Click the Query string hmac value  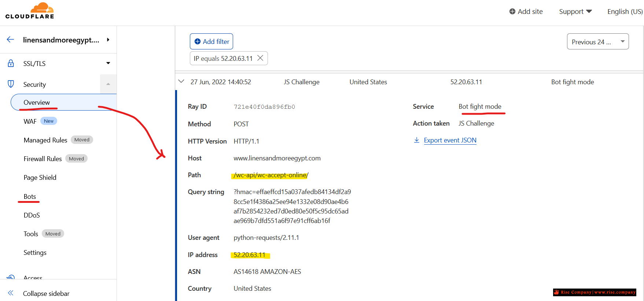click(292, 206)
